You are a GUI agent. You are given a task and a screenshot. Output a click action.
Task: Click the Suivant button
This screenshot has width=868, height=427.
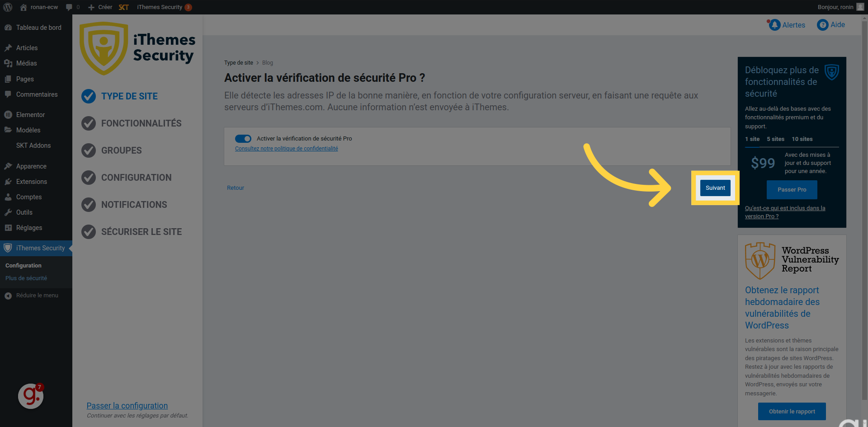715,188
